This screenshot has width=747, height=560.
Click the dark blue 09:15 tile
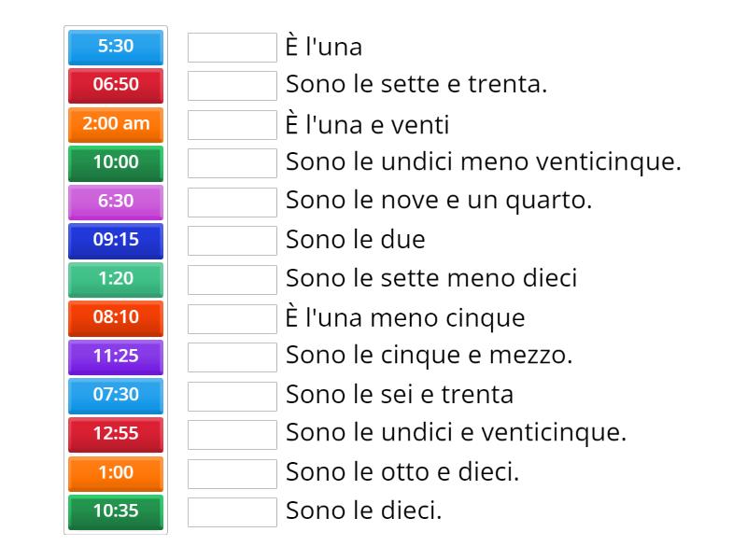[x=115, y=240]
